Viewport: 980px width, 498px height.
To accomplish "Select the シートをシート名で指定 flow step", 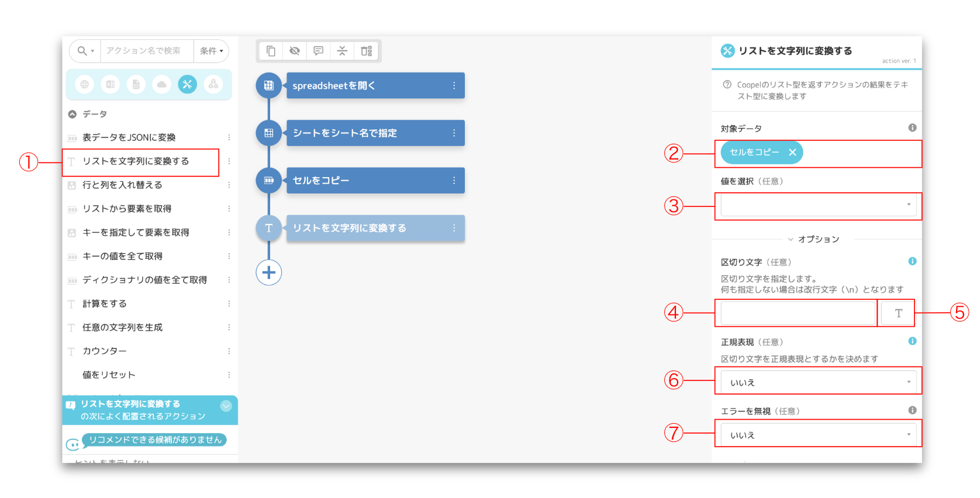I will pos(375,133).
